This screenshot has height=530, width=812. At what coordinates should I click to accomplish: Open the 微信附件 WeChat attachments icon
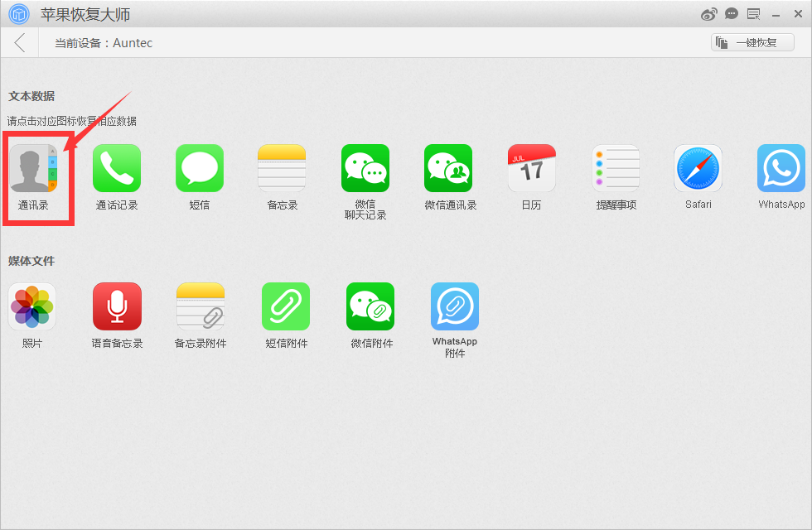(x=370, y=306)
